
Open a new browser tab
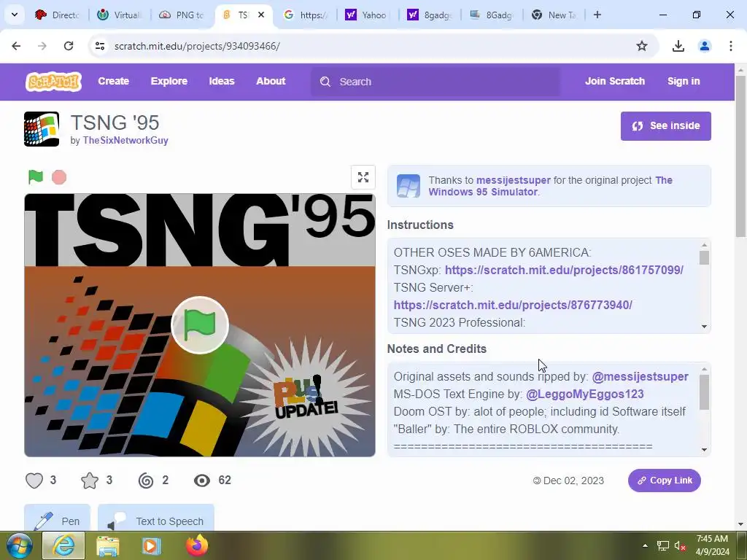(x=597, y=15)
